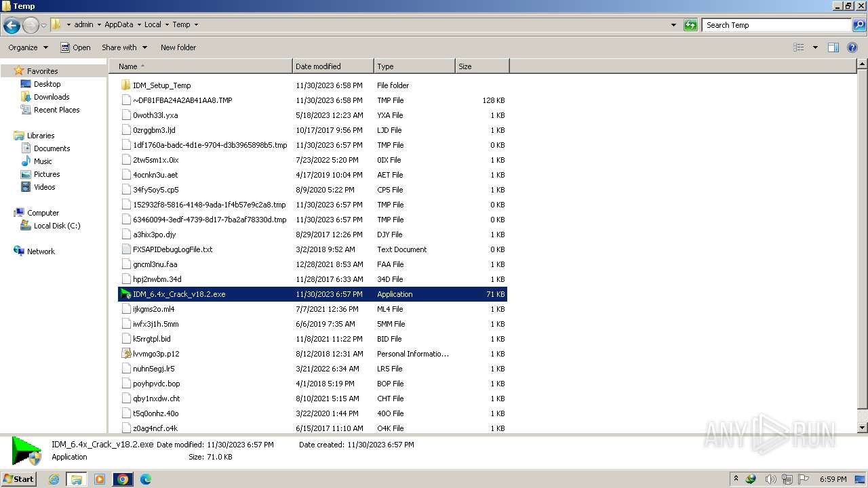868x488 pixels.
Task: Click the Open toolbar button
Action: tap(75, 47)
